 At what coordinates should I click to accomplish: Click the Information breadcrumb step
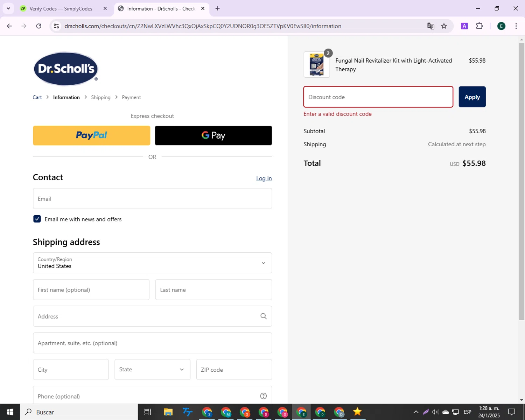(66, 97)
